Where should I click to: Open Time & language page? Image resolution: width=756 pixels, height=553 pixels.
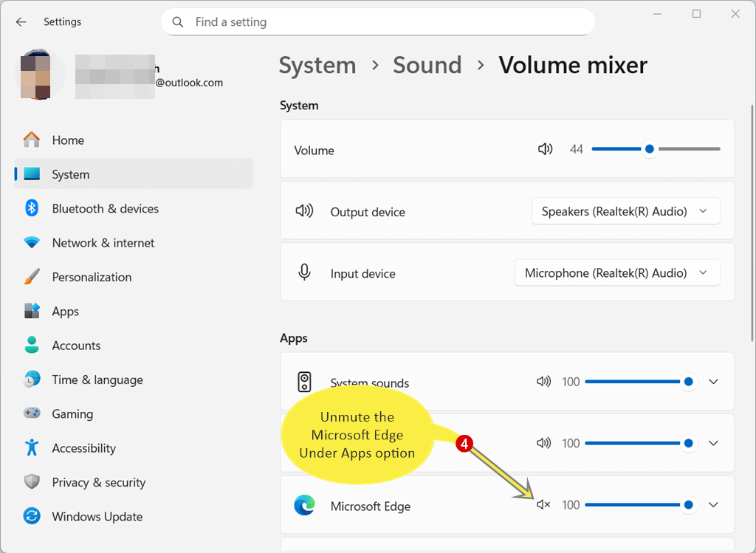point(134,379)
